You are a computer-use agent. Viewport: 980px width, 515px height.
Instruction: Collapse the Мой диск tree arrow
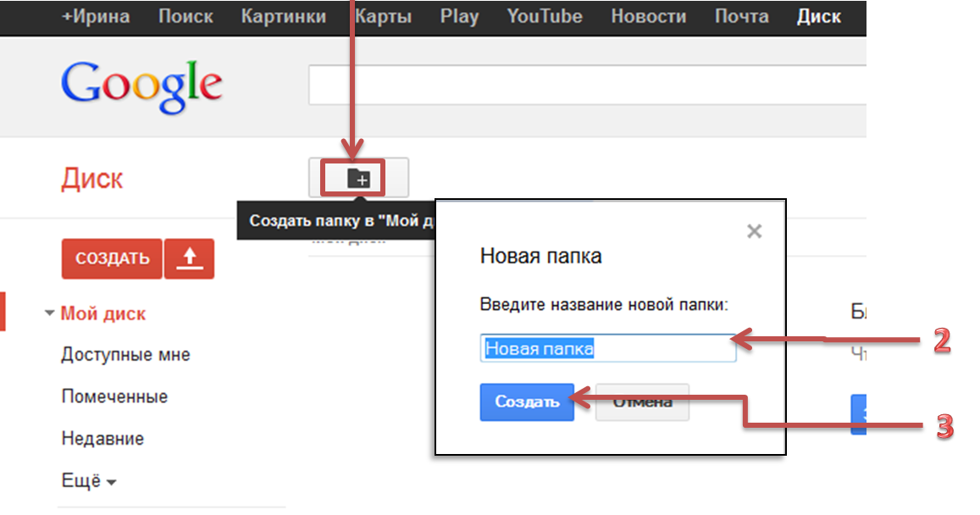pos(49,313)
